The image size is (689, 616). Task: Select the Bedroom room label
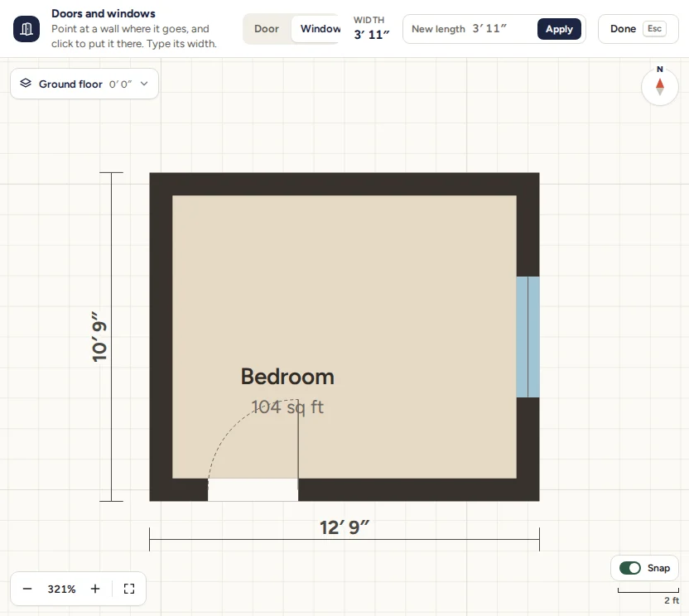tap(288, 377)
